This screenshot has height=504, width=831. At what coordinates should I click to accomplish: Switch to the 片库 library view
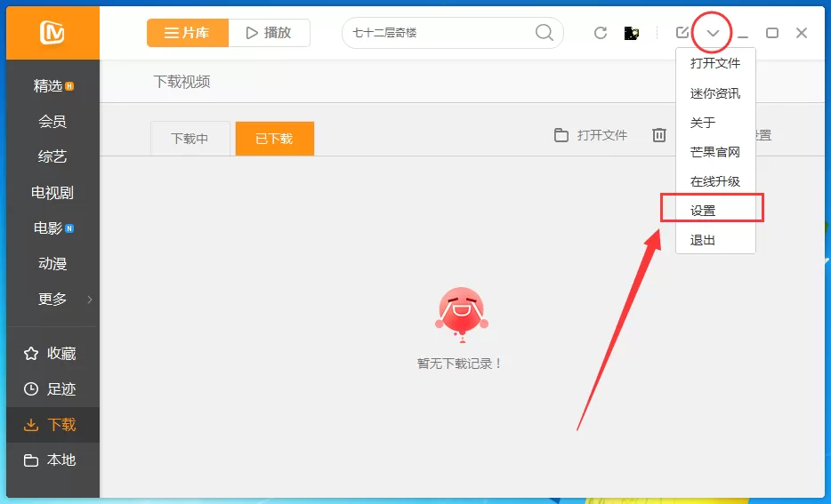point(188,33)
